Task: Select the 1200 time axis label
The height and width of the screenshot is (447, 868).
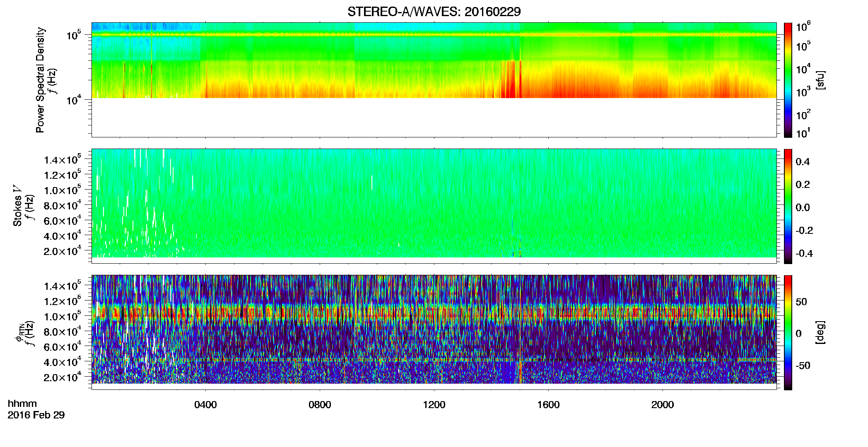Action: pyautogui.click(x=434, y=404)
